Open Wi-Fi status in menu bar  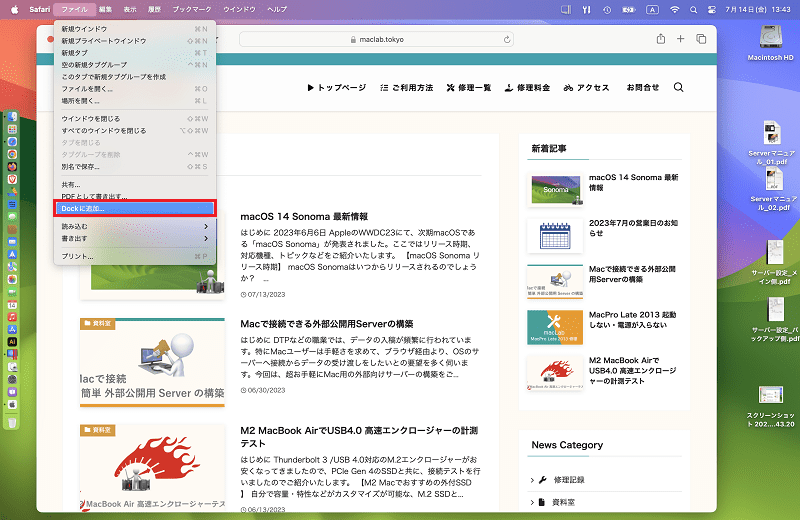[674, 9]
